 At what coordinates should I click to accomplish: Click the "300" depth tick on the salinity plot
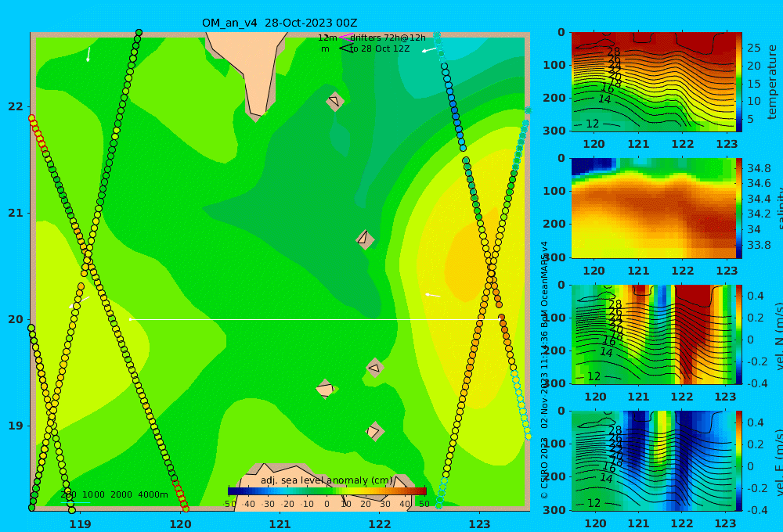[554, 257]
